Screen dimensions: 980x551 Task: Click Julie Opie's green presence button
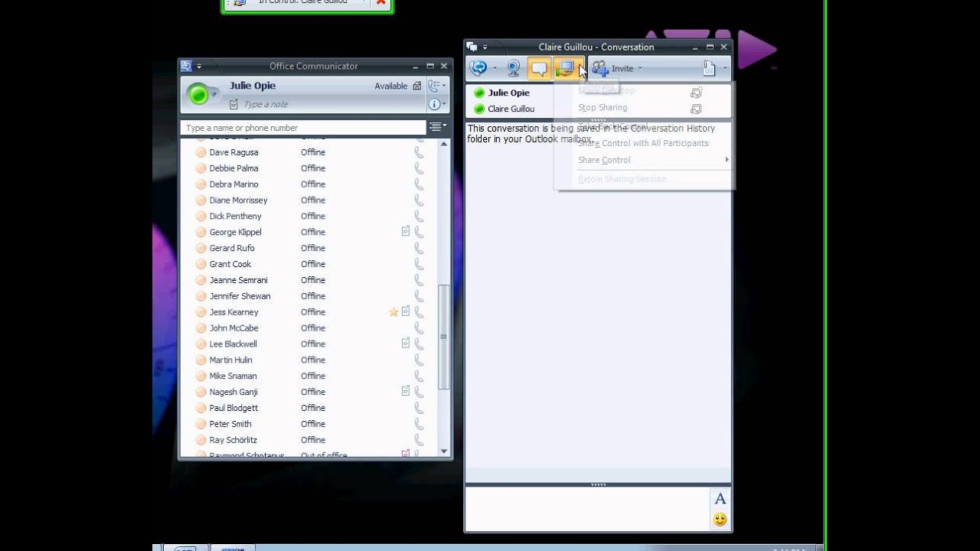198,94
